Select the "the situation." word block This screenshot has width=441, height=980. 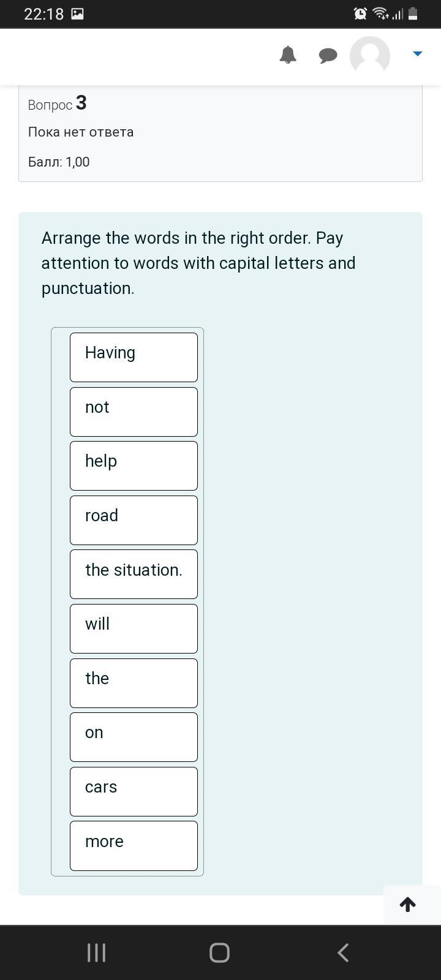(x=134, y=574)
